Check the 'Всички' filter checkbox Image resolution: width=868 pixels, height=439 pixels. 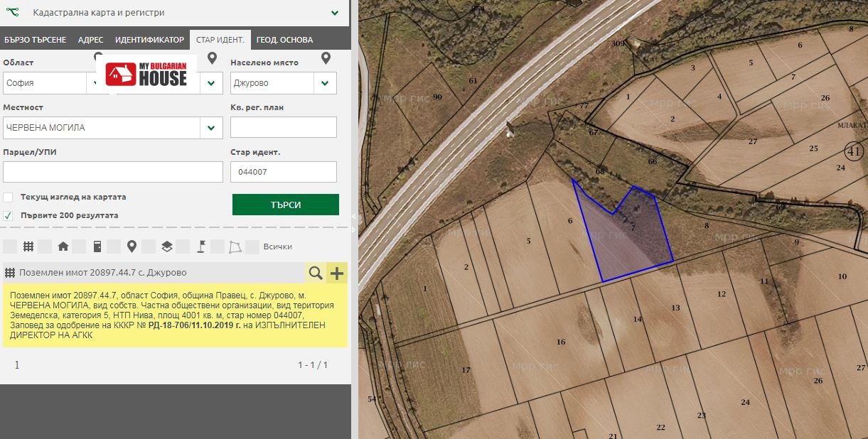tap(253, 246)
